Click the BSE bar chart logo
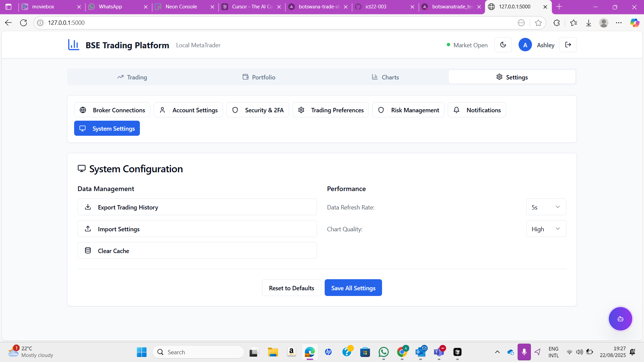The width and height of the screenshot is (644, 362). [73, 45]
